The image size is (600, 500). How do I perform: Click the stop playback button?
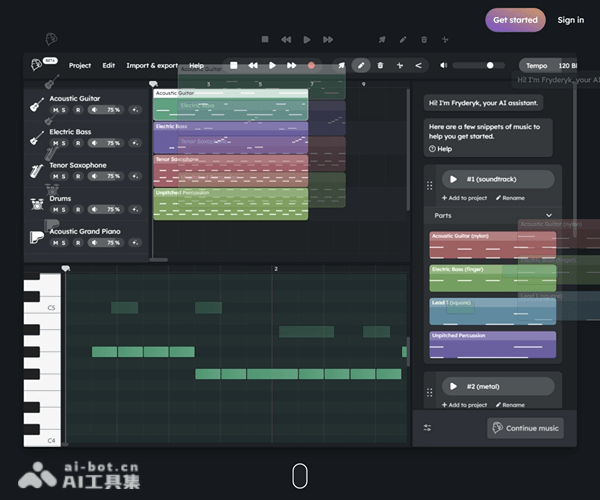[233, 65]
